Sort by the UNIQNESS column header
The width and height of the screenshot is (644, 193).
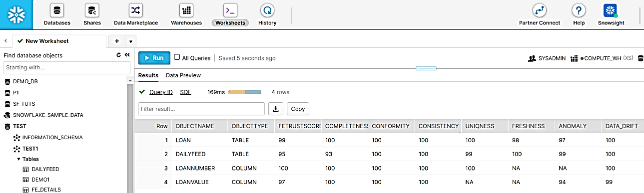click(x=485, y=126)
